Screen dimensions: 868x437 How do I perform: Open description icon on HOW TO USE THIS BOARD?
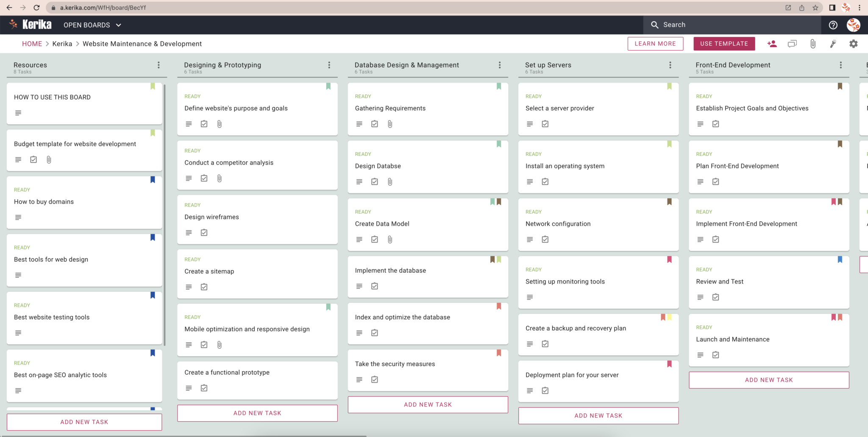[18, 113]
